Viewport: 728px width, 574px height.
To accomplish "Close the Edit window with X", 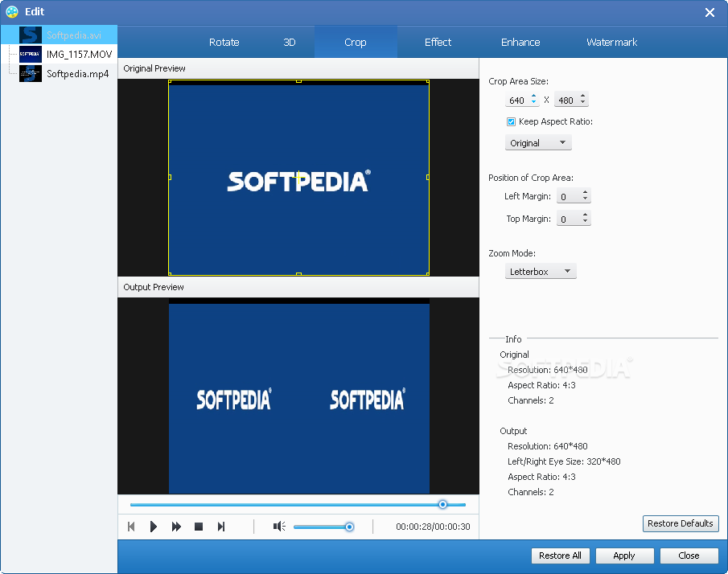I will 709,13.
